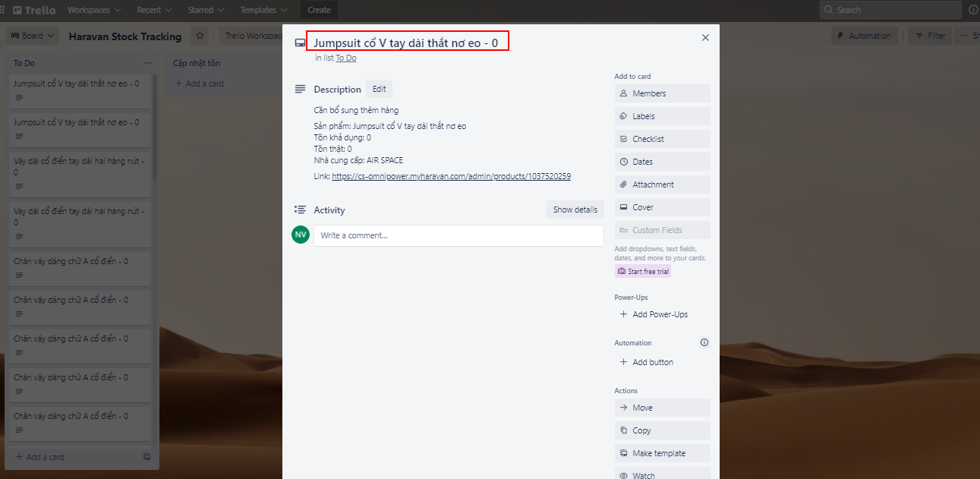Star the Haravan Stock Tracking board

[200, 36]
